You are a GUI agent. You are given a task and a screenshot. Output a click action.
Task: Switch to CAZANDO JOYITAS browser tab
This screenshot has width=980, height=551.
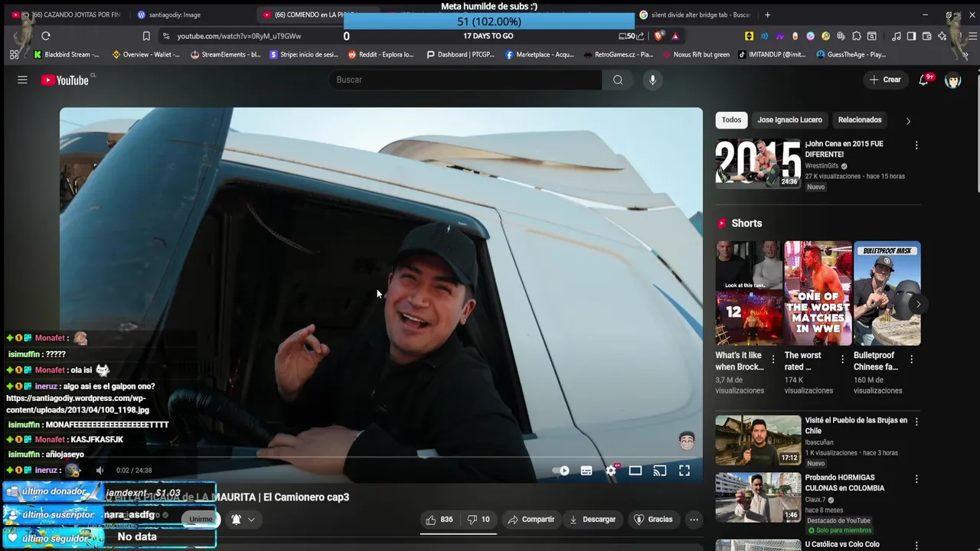click(x=67, y=15)
